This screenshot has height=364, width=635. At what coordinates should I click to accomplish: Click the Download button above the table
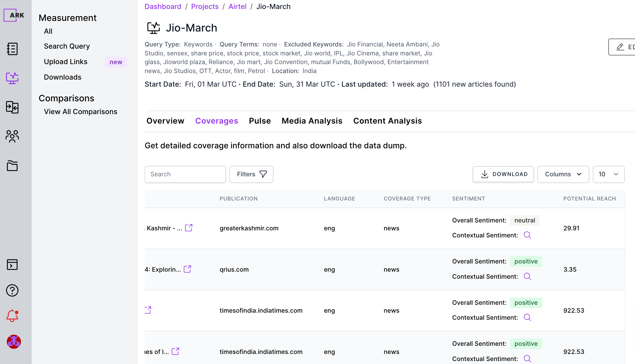tap(503, 174)
